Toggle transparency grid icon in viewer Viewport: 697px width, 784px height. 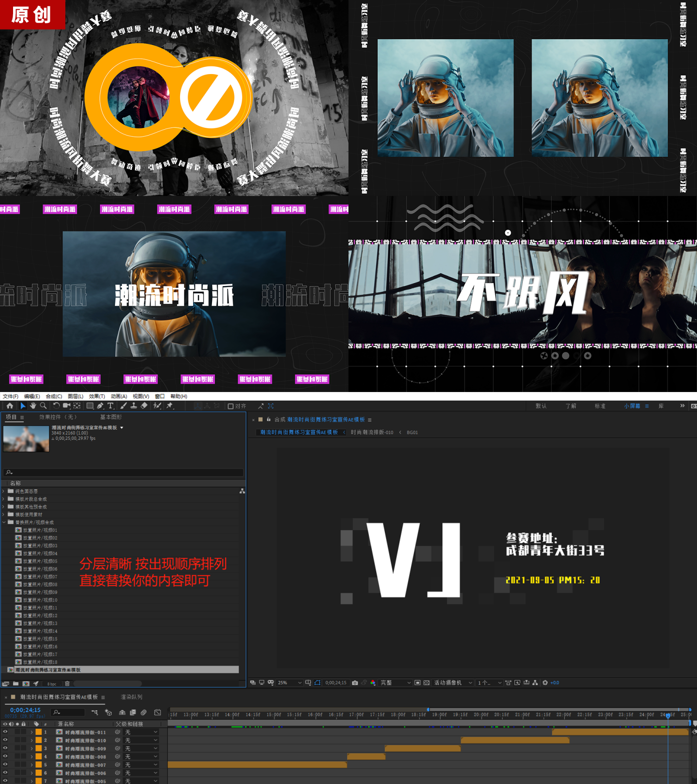426,683
